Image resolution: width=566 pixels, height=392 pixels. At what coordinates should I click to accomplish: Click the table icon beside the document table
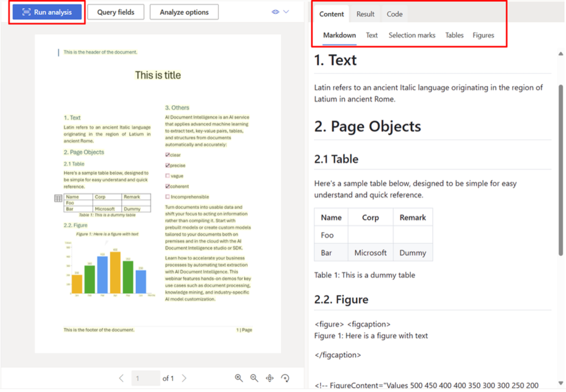pyautogui.click(x=58, y=198)
